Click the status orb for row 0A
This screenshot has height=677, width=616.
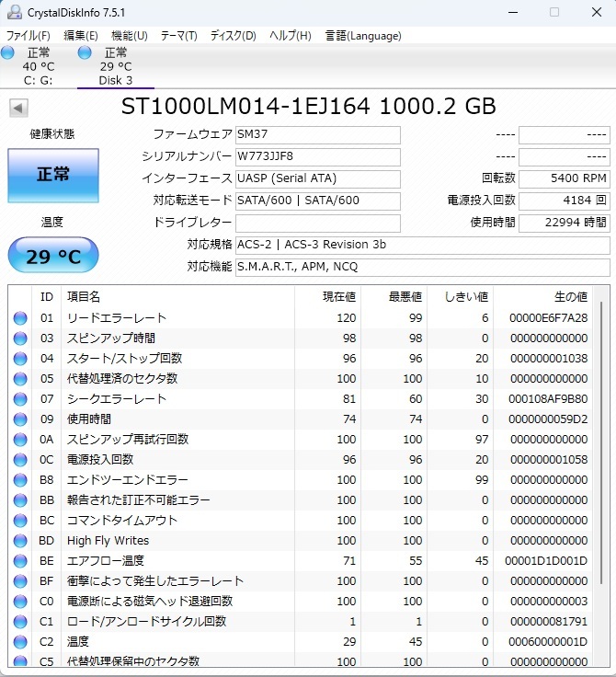pyautogui.click(x=20, y=440)
